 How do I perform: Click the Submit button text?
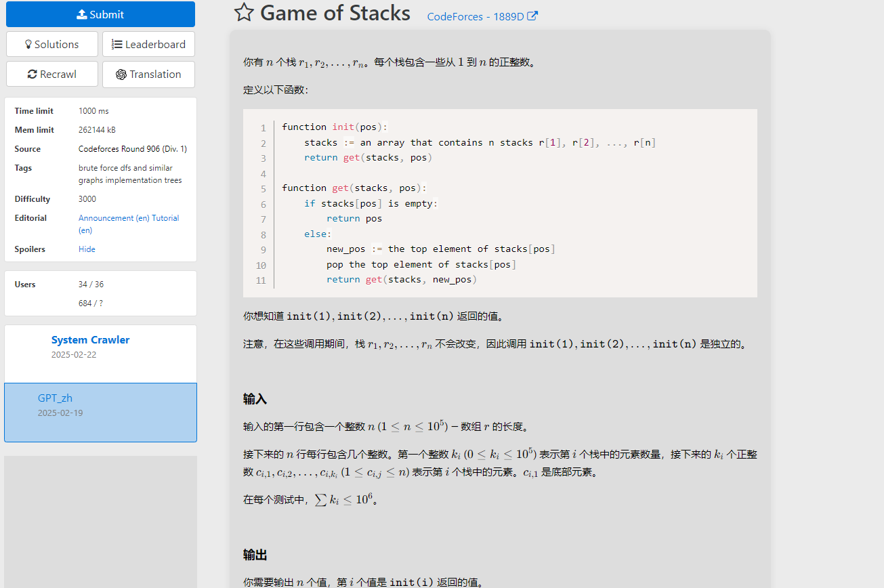coord(107,14)
